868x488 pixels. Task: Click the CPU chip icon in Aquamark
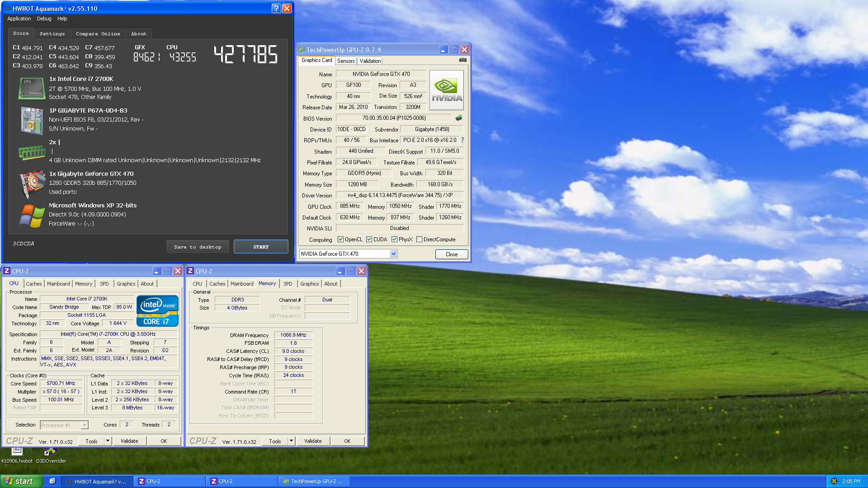(x=31, y=88)
